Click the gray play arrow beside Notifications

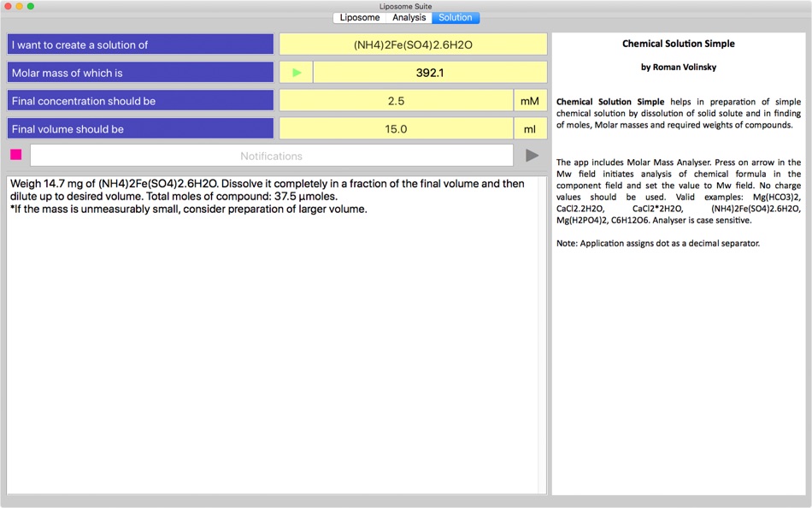coord(532,156)
